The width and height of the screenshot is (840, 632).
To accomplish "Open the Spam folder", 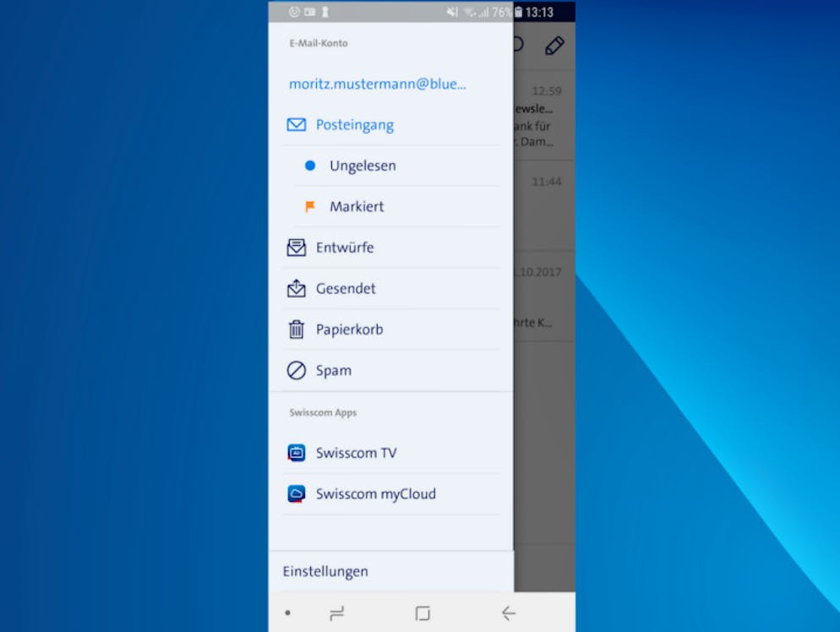I will click(333, 371).
